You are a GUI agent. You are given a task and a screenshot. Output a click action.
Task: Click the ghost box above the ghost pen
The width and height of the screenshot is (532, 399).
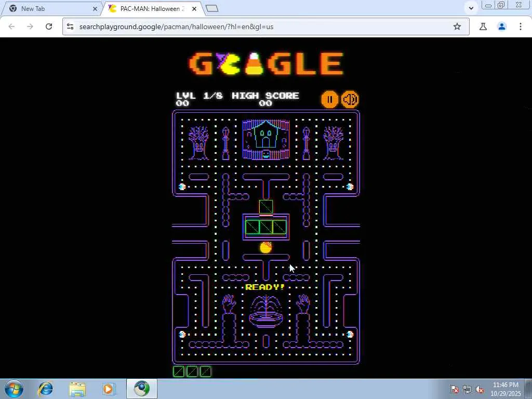click(x=265, y=207)
